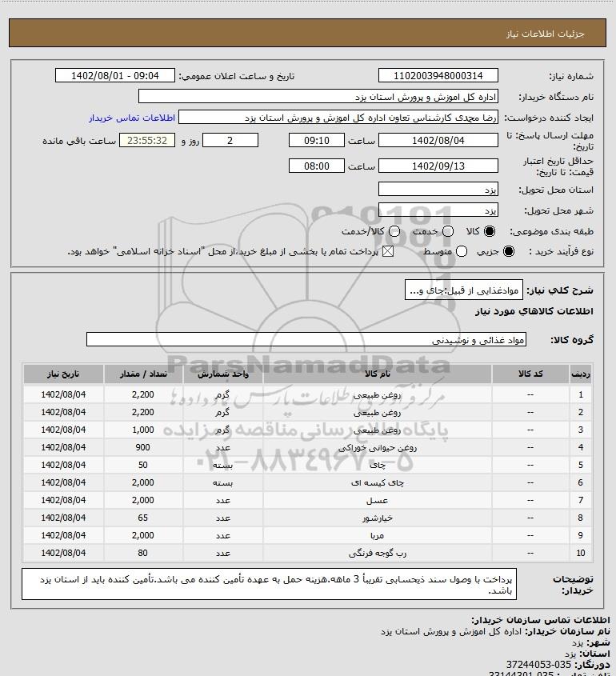Click the کد کالا column header

point(530,374)
